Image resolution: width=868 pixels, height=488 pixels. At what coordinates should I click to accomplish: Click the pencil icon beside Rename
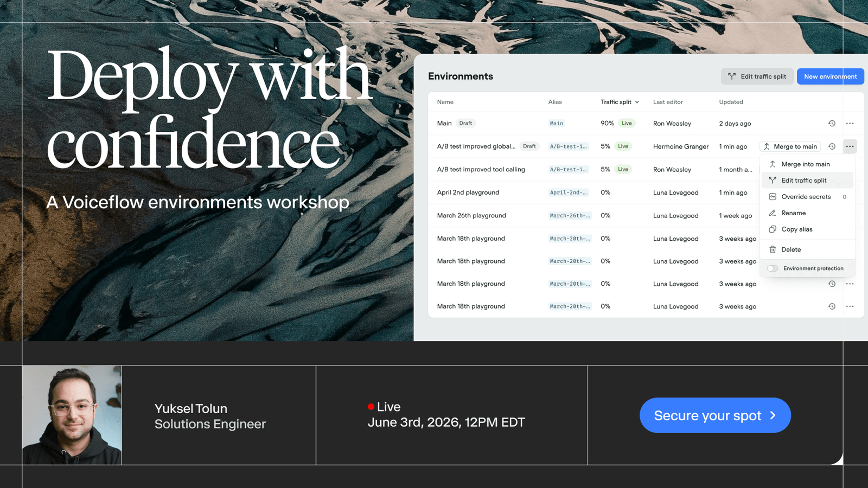point(773,213)
